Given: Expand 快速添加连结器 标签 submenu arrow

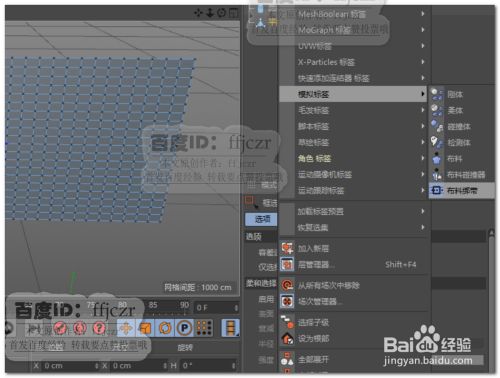Looking at the screenshot, I should [x=423, y=78].
